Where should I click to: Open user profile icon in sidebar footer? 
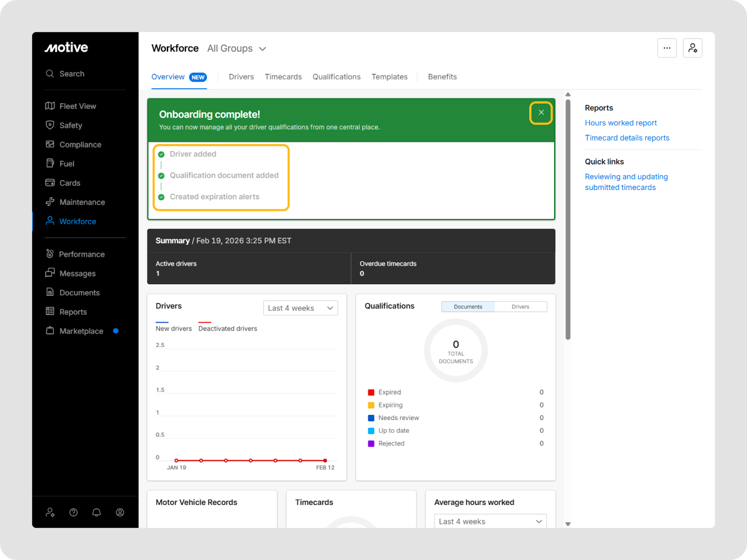coord(120,512)
